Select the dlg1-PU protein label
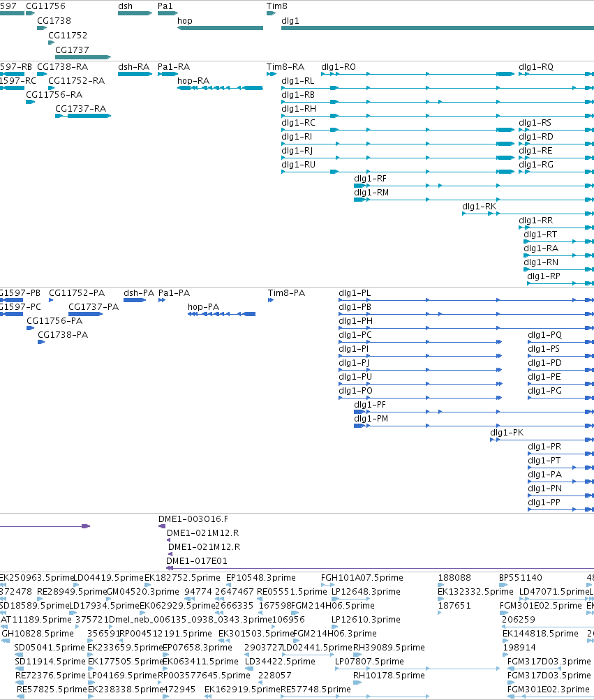Viewport: 594px width, 700px height. coord(355,377)
